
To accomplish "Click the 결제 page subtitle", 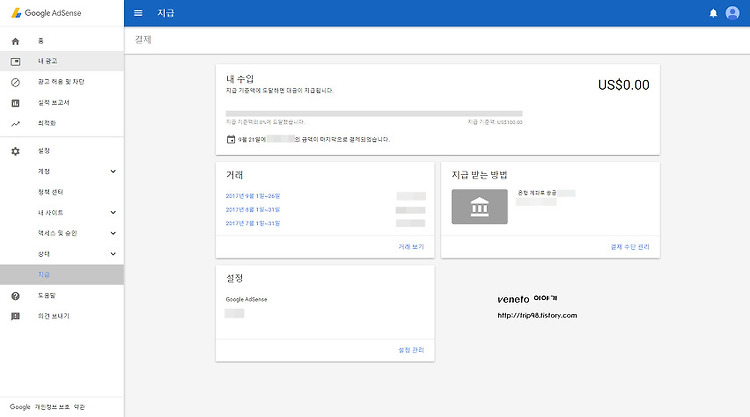I will [x=143, y=40].
